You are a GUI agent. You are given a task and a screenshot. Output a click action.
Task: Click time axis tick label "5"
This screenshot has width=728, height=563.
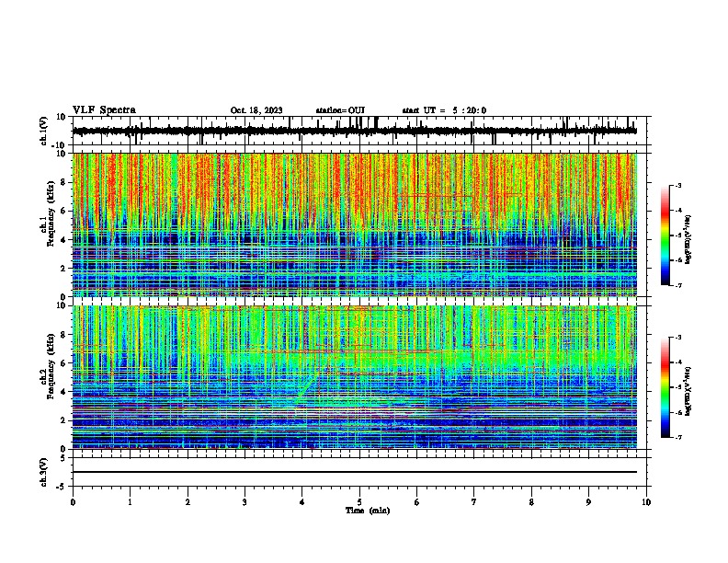coord(359,502)
